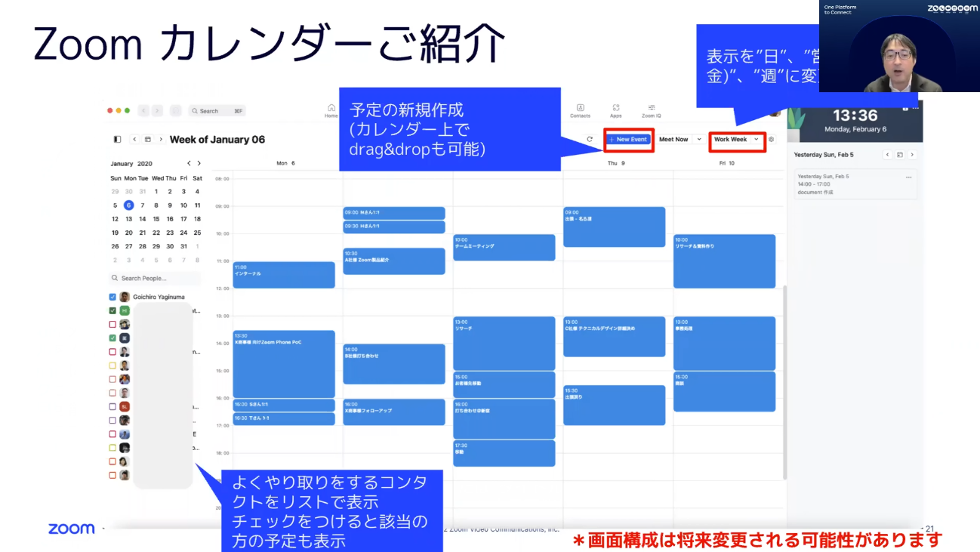Open calendar settings gear icon
This screenshot has height=552, width=980.
tap(771, 140)
